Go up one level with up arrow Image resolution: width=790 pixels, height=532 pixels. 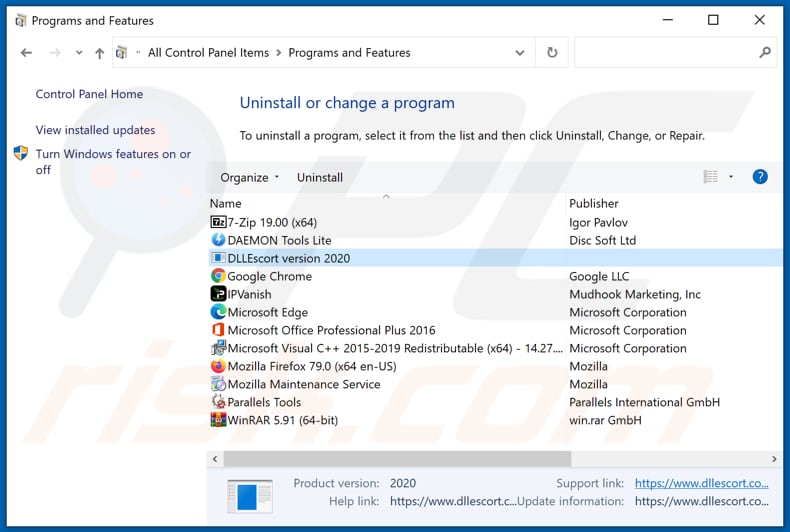pyautogui.click(x=100, y=52)
